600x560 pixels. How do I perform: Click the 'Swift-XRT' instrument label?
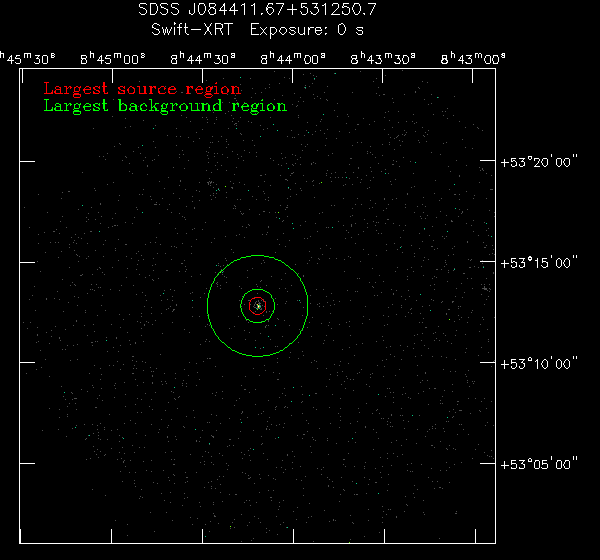(192, 30)
